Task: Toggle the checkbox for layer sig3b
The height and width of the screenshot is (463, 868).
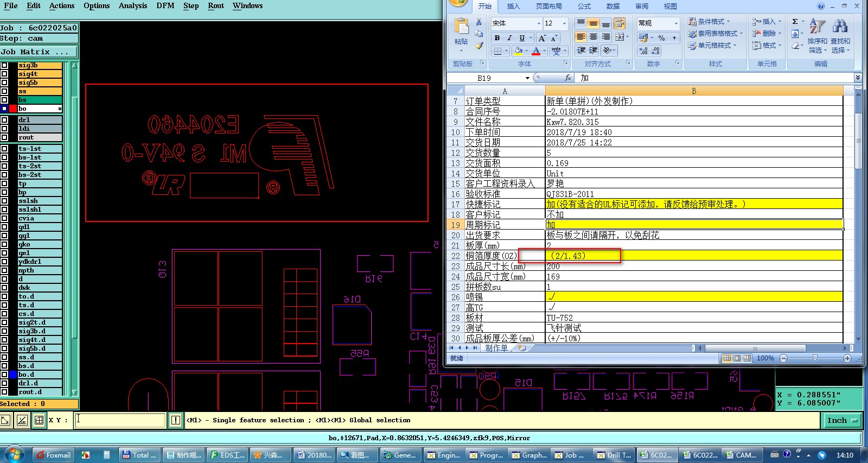Action: pyautogui.click(x=4, y=65)
